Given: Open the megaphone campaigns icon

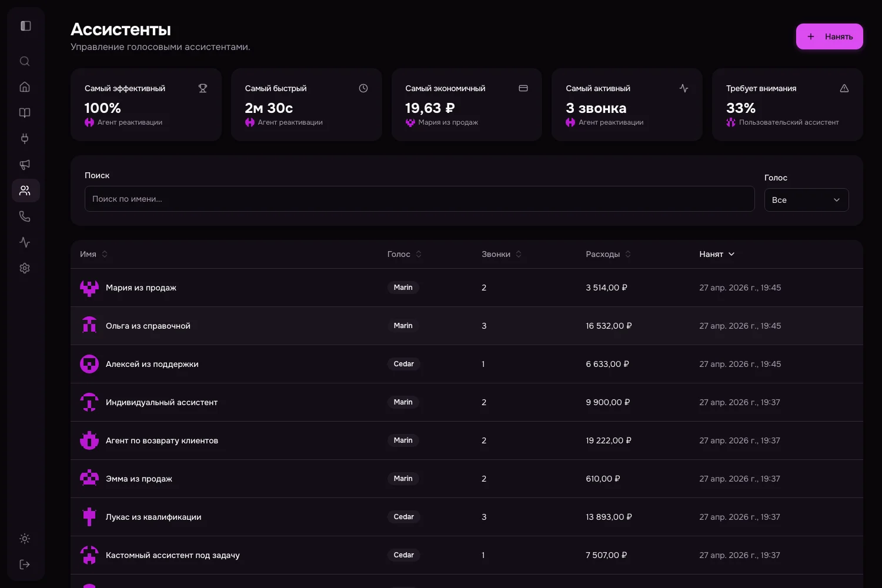Looking at the screenshot, I should [25, 165].
